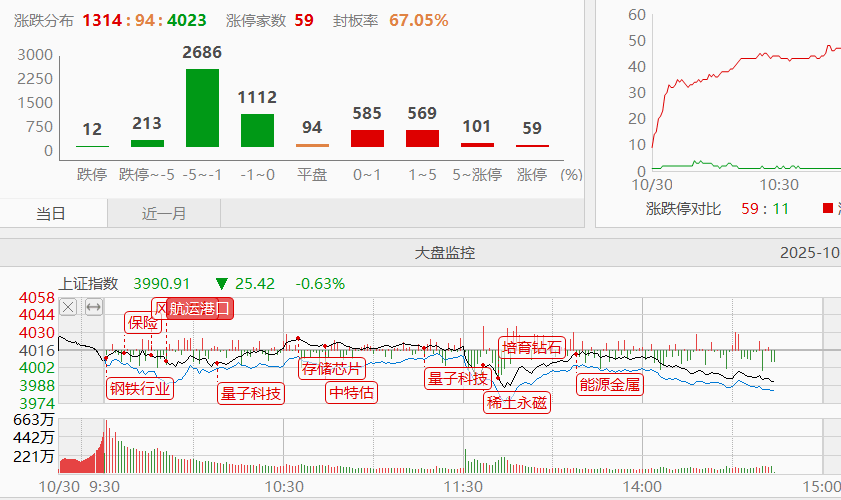Click the 大盘监控 panel title
The width and height of the screenshot is (841, 500).
pos(445,253)
